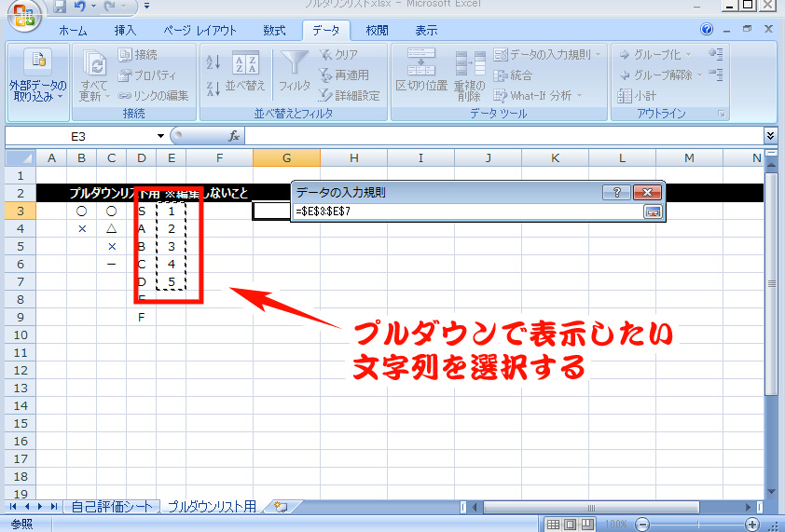Click the データの入力規則 ribbon button

[543, 55]
